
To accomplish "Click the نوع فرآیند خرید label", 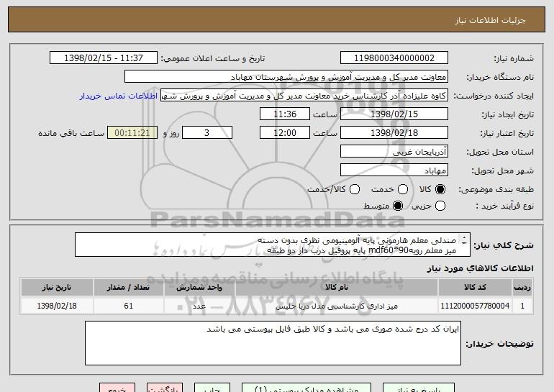I will (504, 206).
